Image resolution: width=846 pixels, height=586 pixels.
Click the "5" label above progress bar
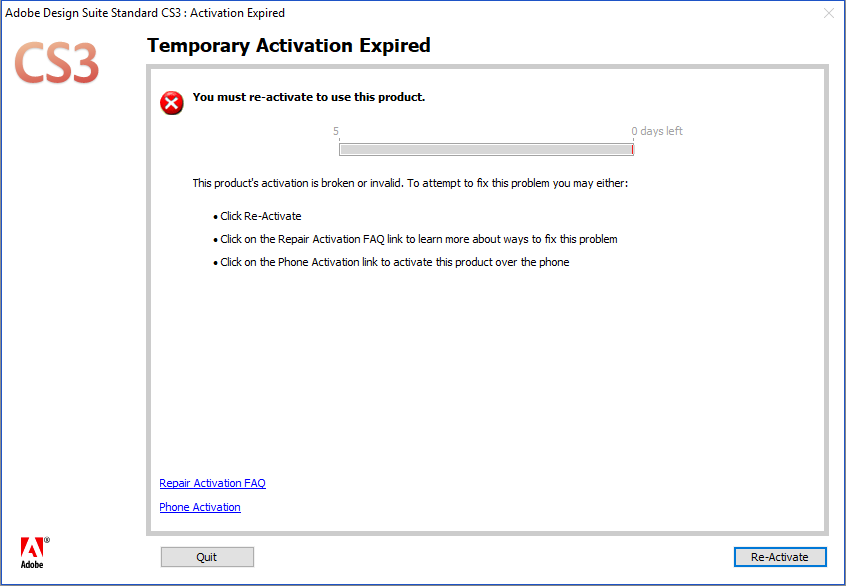[x=336, y=131]
